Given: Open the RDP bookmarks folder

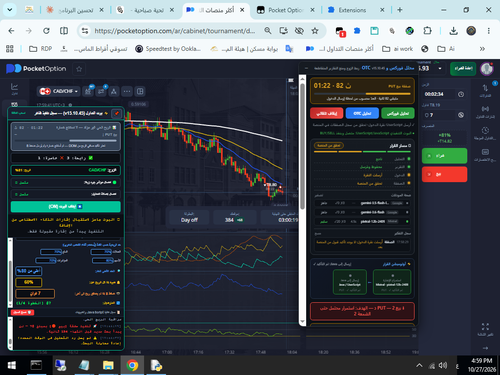Looking at the screenshot, I should point(41,49).
